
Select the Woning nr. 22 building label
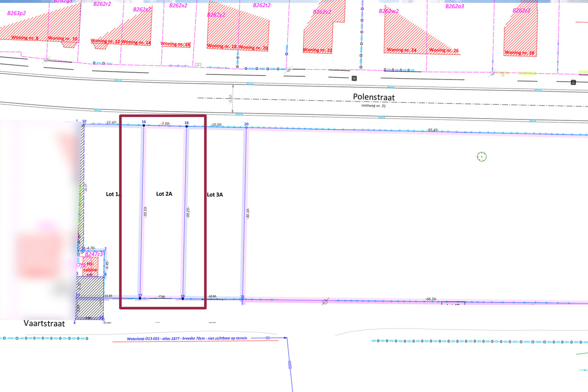[x=317, y=50]
